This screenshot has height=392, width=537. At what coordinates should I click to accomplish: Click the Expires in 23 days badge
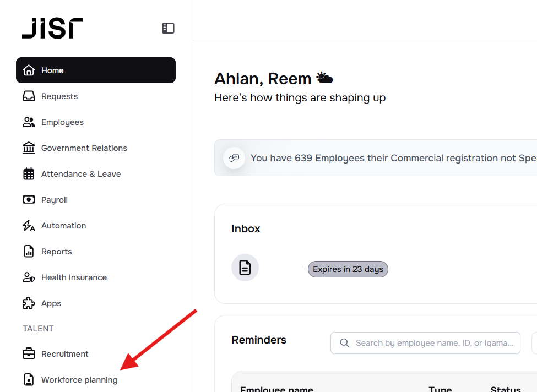348,269
